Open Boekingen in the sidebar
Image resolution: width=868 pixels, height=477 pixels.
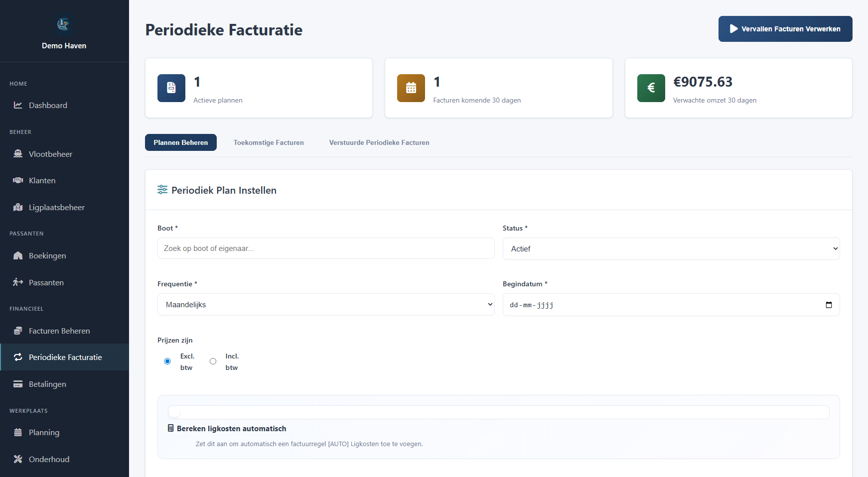[64, 255]
